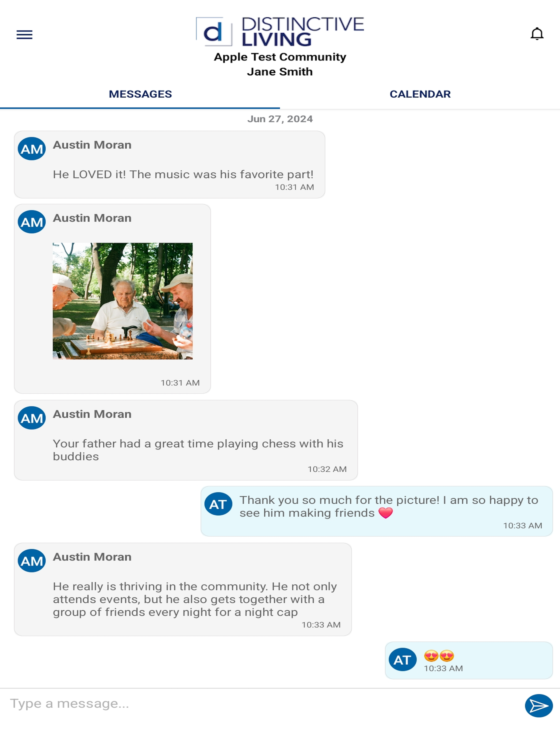
Task: Click the Jun 27, 2024 date label
Action: pos(280,119)
